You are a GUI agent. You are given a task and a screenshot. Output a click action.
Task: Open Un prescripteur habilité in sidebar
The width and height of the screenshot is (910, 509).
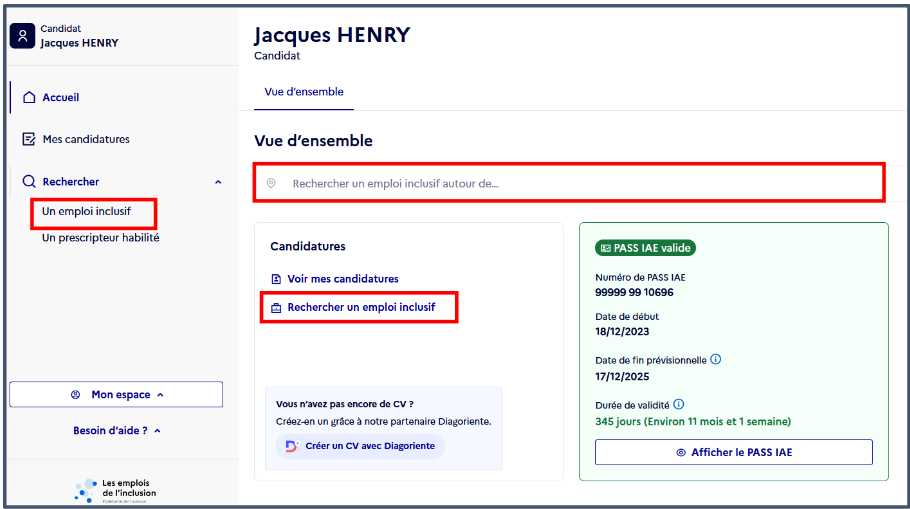pos(100,237)
